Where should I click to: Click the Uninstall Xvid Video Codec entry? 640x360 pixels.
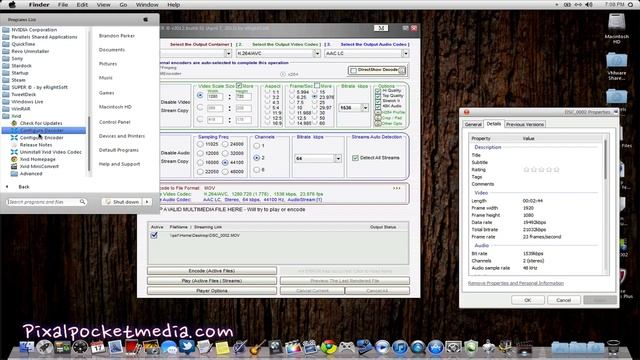[x=51, y=152]
